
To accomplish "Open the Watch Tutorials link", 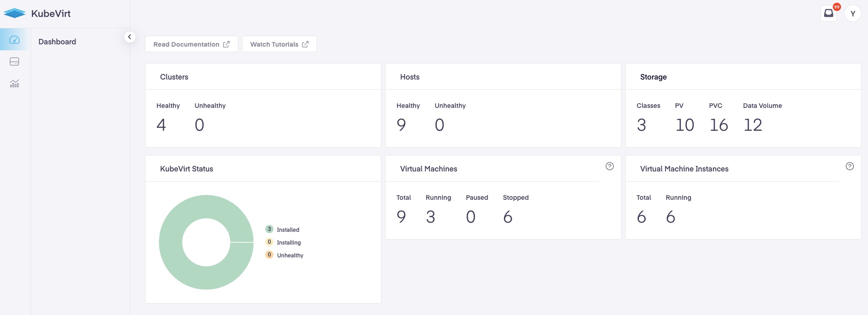I will [x=279, y=44].
